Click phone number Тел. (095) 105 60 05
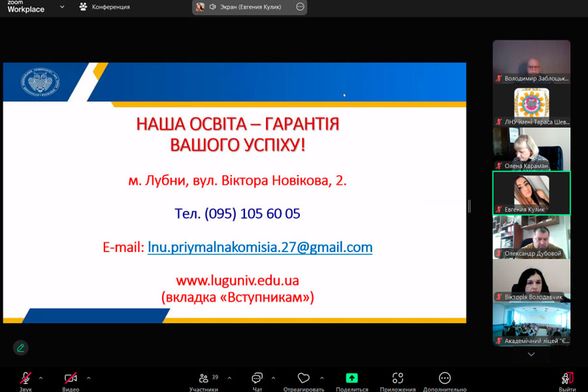Image resolution: width=588 pixels, height=392 pixels. pyautogui.click(x=237, y=214)
